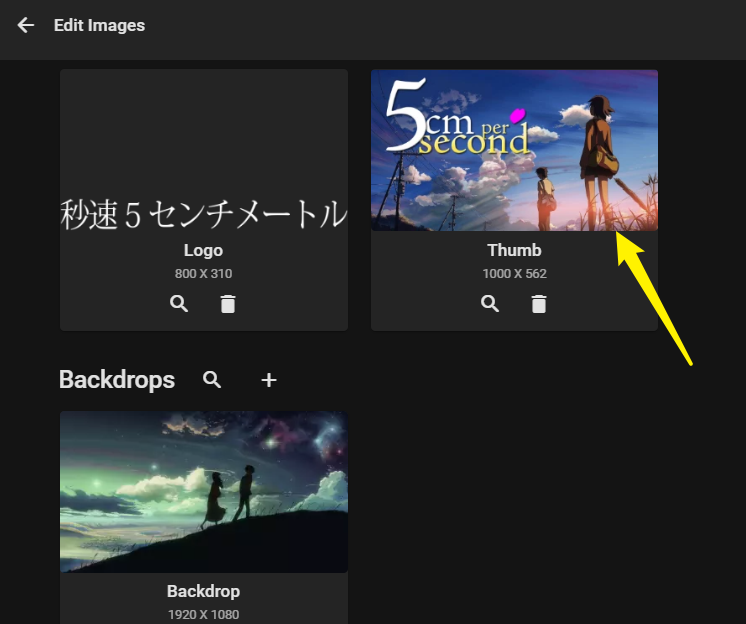
Task: Click the 800 X 310 dimensions text
Action: point(203,273)
